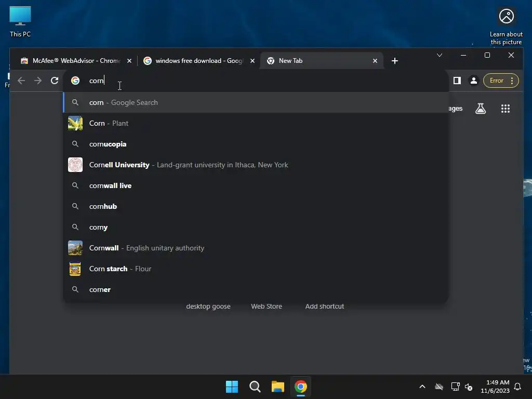Open the taskbar Search magnifier

[x=255, y=387]
